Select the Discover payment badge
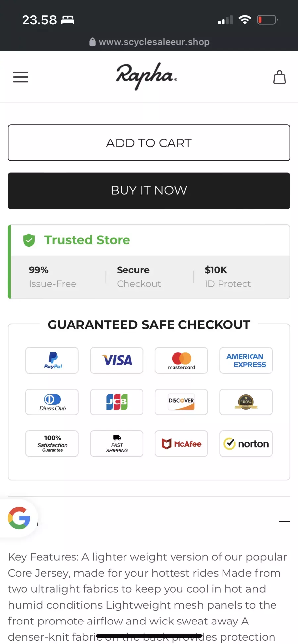Screen dimensions: 298x644 point(181,402)
